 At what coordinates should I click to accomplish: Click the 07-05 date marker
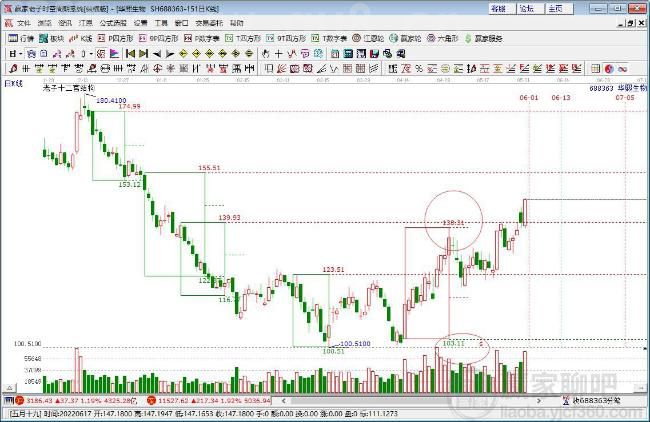pyautogui.click(x=625, y=97)
